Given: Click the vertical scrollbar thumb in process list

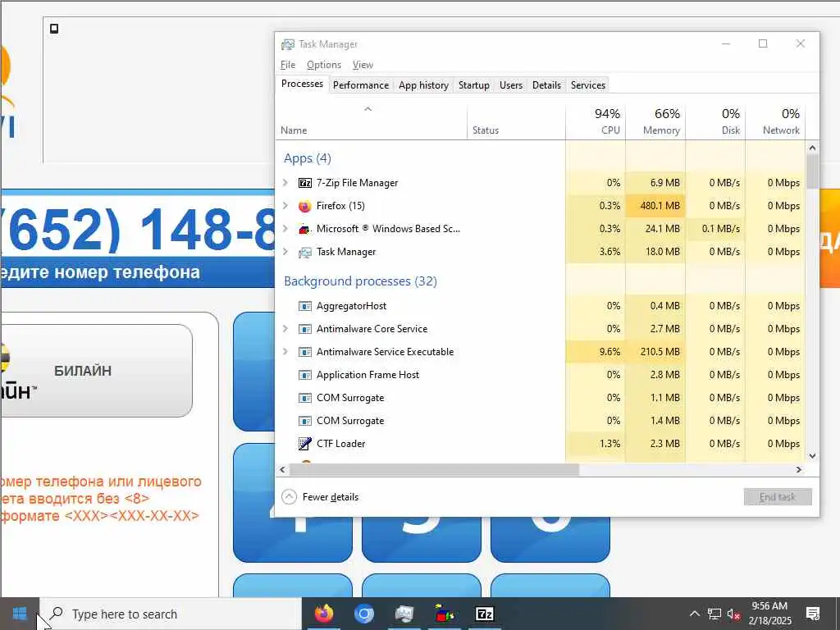Looking at the screenshot, I should [x=812, y=171].
